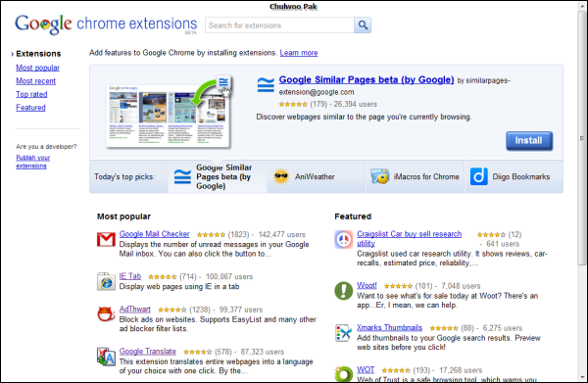Select Diigo Bookmarks top pick
This screenshot has height=383, width=588.
(514, 176)
